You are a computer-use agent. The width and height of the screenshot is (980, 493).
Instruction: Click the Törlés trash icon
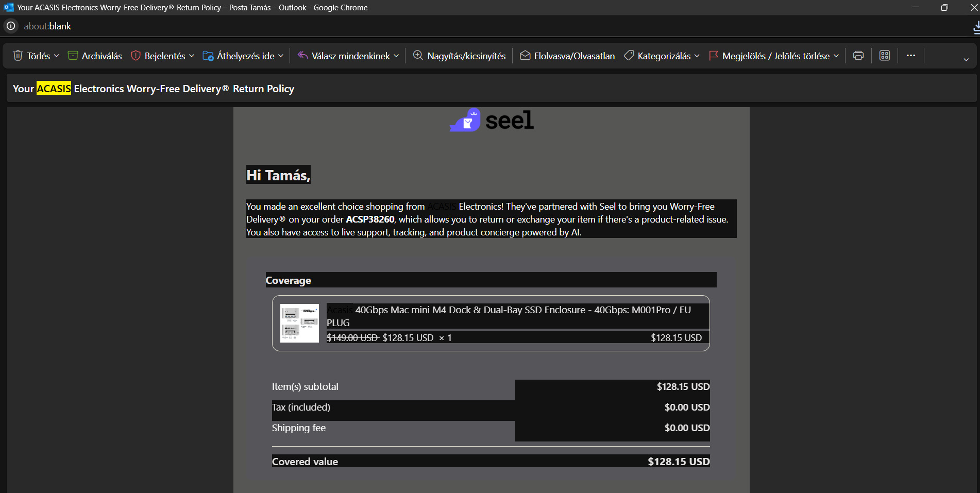pos(18,56)
